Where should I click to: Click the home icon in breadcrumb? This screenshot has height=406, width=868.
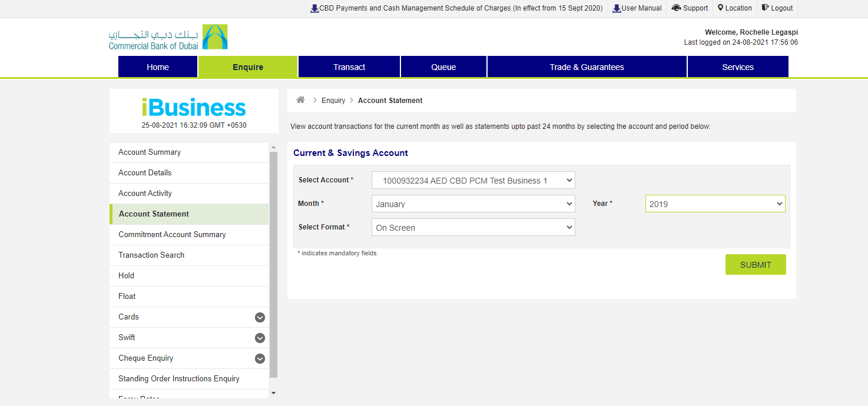pos(300,100)
